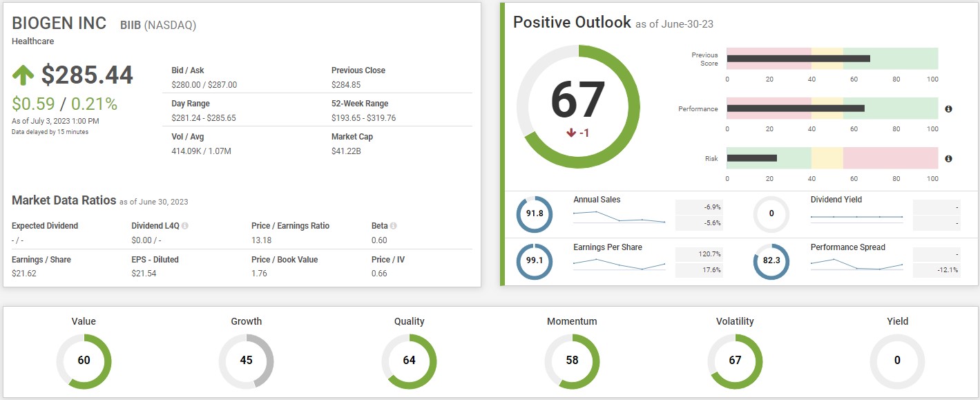Screen dimensions: 980x400
Task: Click the Dividend L4Q value $0.00 / -
Action: pyautogui.click(x=146, y=240)
